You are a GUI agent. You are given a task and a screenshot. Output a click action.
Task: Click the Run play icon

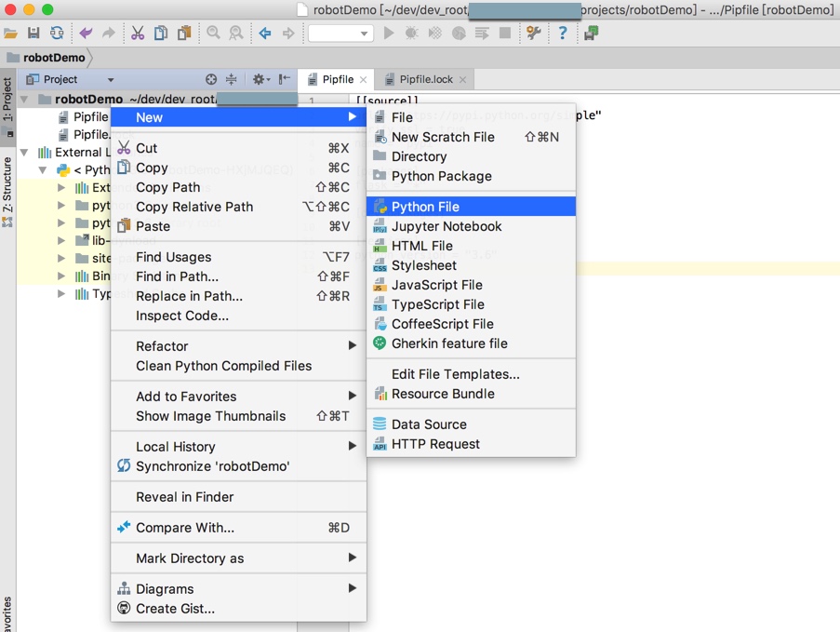(389, 34)
